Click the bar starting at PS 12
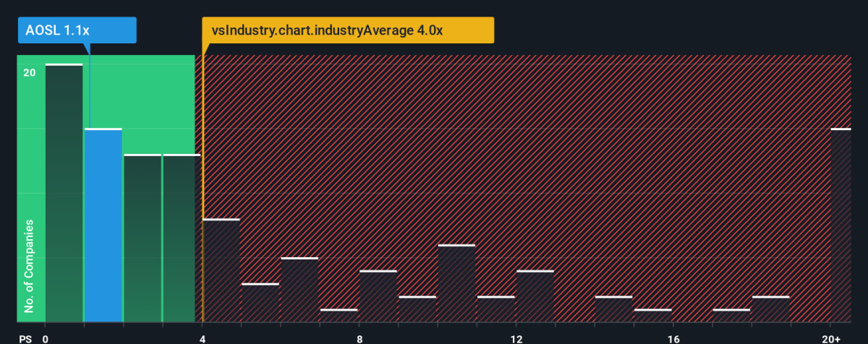 point(535,296)
